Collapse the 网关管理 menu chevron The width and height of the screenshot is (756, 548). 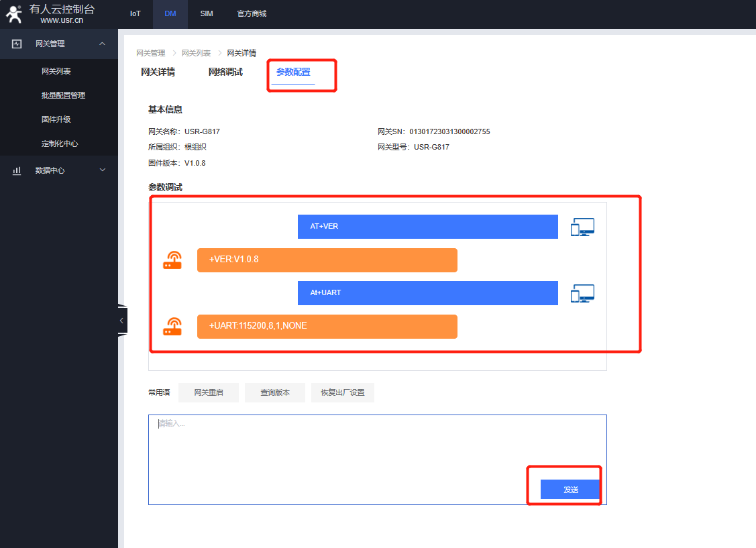[102, 44]
